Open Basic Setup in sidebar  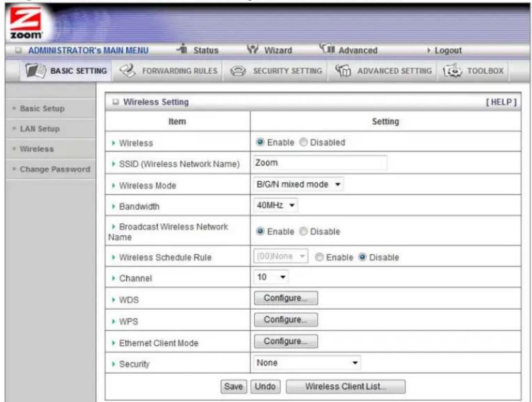pyautogui.click(x=42, y=108)
